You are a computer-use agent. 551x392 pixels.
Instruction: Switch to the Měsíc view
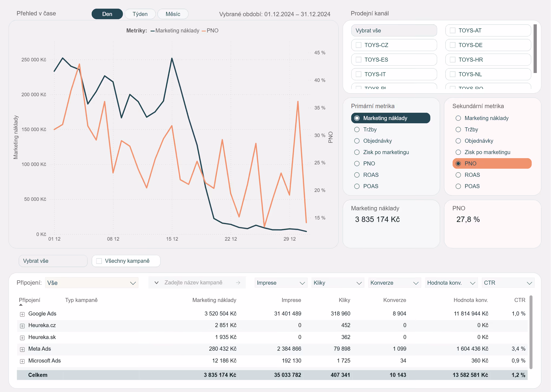point(173,14)
